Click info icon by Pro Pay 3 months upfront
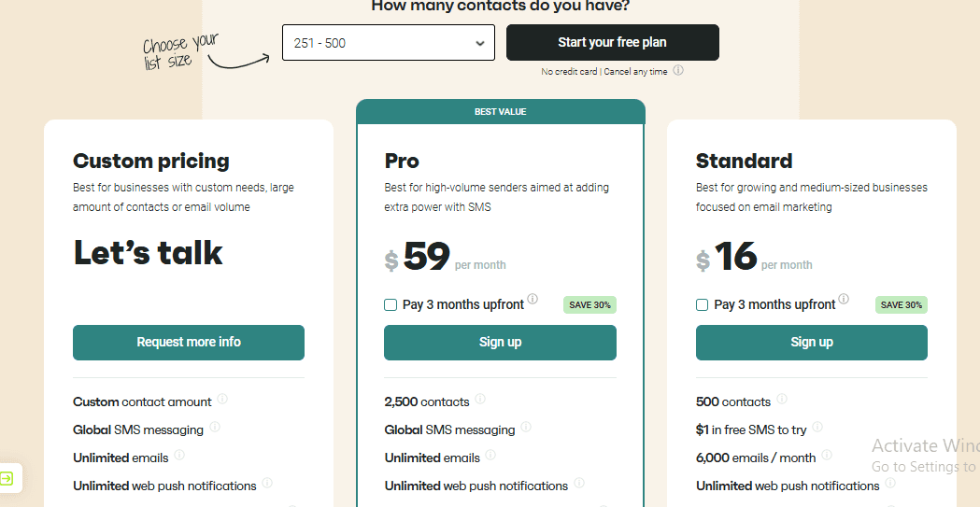 [533, 300]
